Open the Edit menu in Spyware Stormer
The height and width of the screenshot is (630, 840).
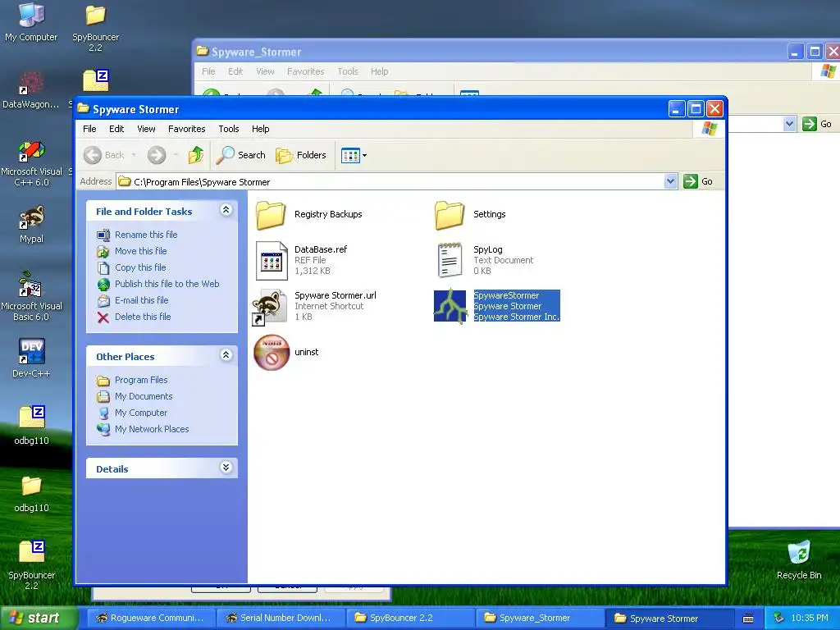116,129
